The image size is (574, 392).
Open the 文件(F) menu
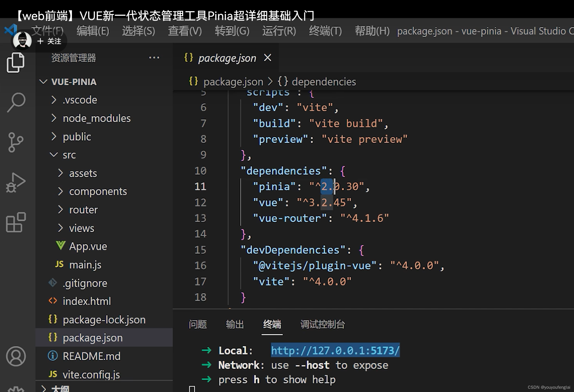tap(48, 31)
